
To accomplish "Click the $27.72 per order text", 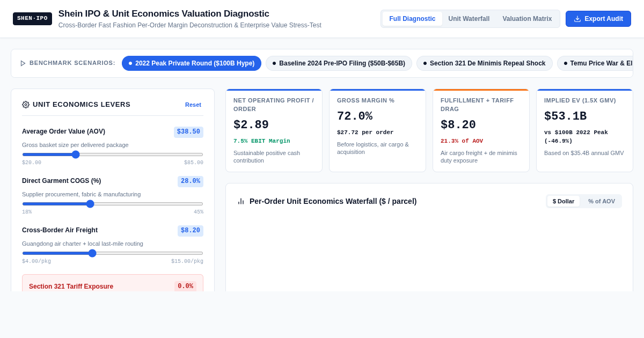I will pyautogui.click(x=365, y=133).
